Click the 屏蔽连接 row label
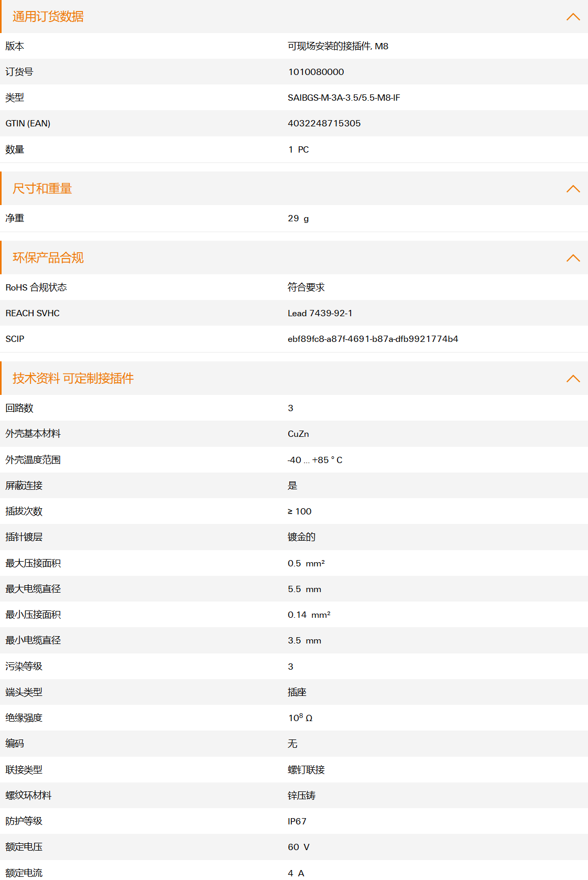 [x=24, y=486]
